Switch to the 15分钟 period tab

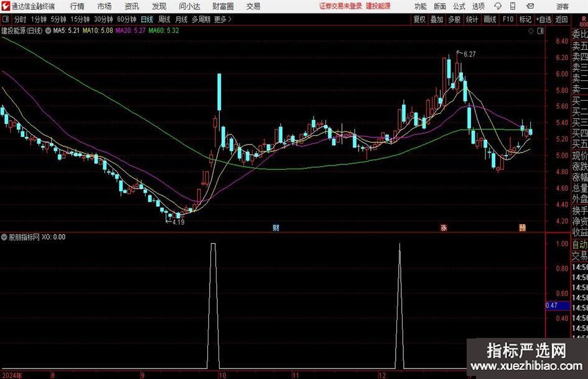coord(80,19)
